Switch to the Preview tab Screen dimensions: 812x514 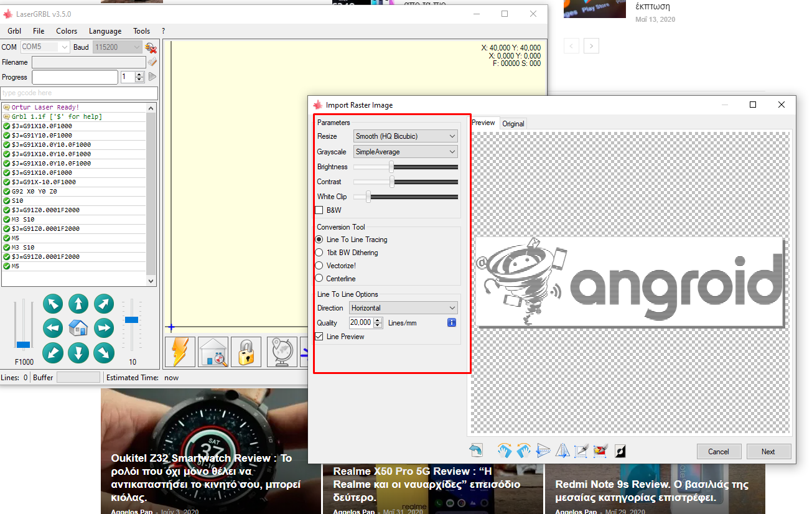click(x=483, y=123)
